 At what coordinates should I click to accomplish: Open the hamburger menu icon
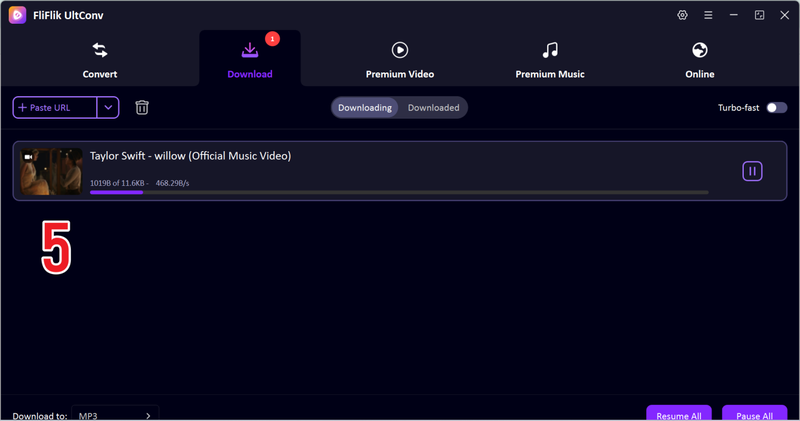point(708,15)
